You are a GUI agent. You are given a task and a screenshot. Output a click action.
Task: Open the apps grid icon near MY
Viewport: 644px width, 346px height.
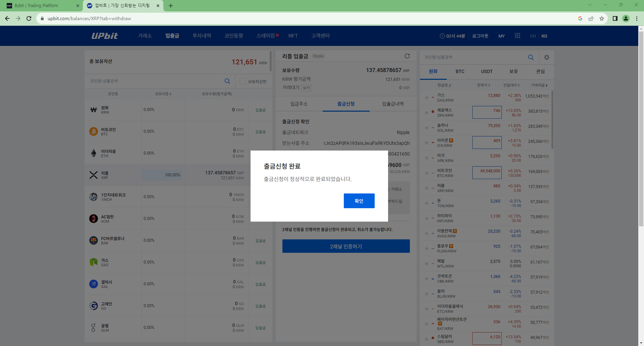click(x=517, y=36)
